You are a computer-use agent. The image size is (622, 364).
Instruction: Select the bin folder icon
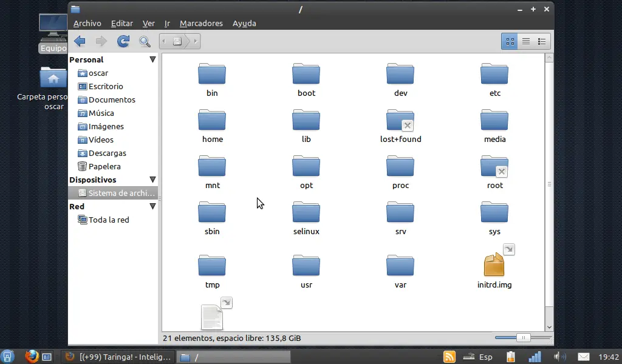(x=212, y=74)
